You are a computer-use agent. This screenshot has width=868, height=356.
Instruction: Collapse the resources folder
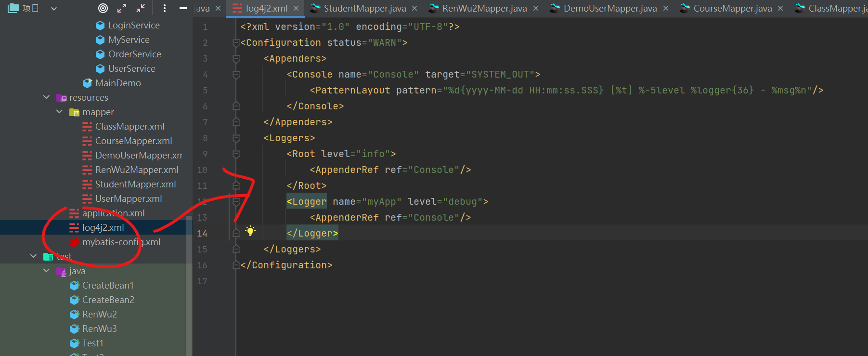pyautogui.click(x=47, y=97)
